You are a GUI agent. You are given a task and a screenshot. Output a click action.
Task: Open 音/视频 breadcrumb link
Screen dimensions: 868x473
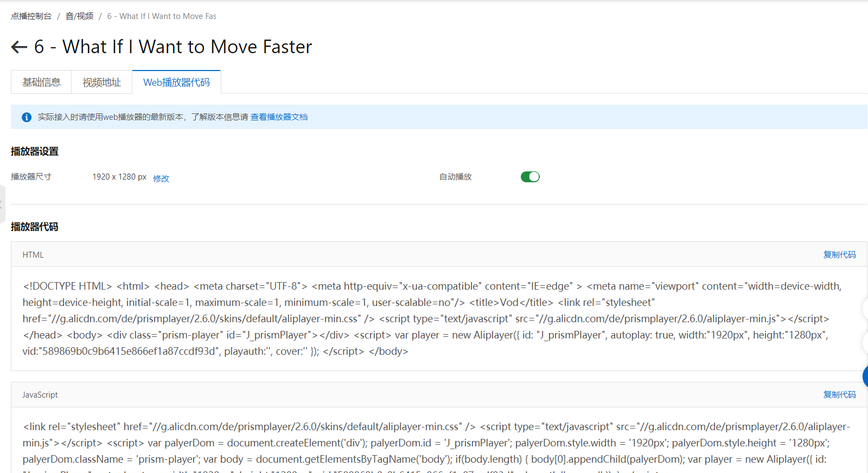pos(79,16)
